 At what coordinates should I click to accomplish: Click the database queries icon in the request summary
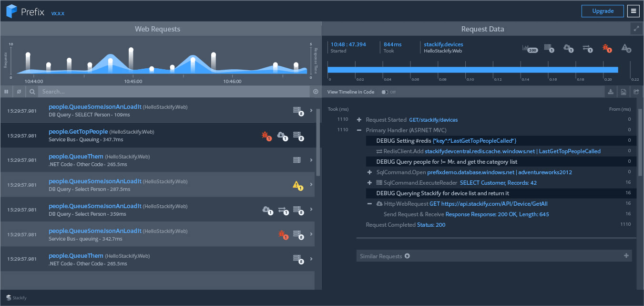click(549, 48)
